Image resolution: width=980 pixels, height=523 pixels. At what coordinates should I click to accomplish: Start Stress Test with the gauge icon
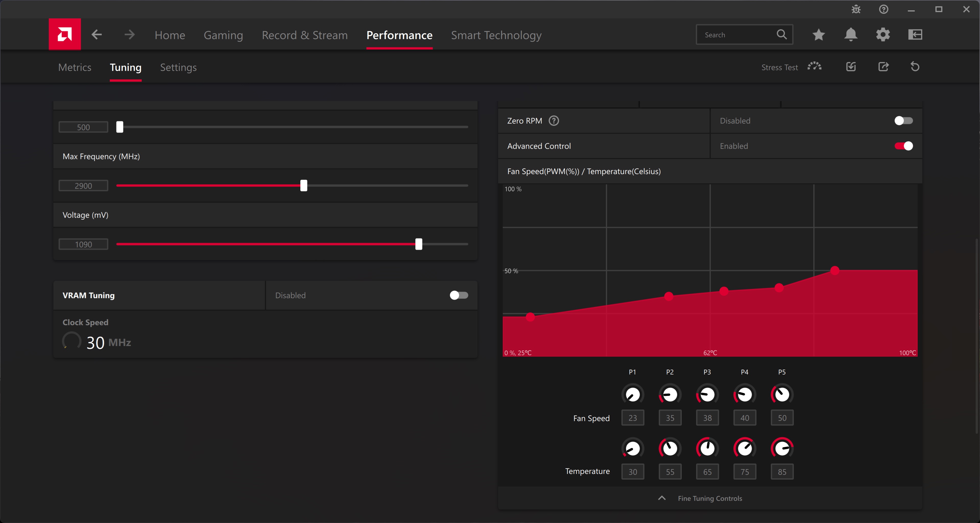pyautogui.click(x=815, y=67)
